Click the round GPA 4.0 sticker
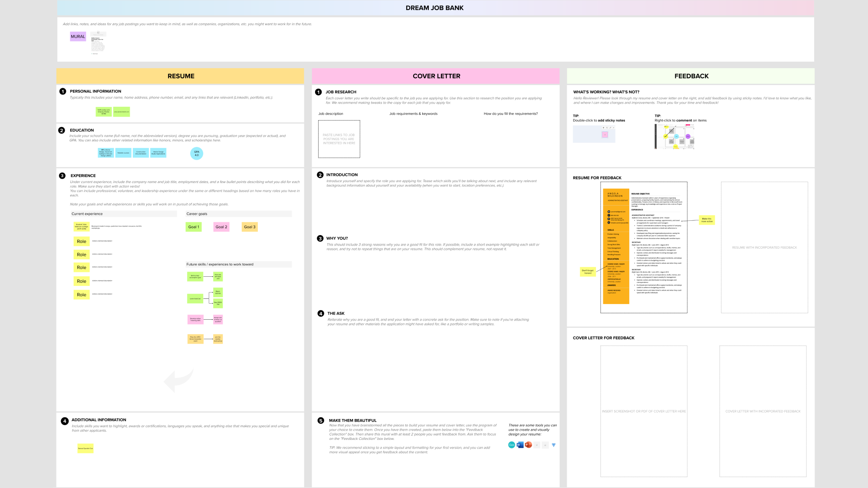 click(x=197, y=154)
